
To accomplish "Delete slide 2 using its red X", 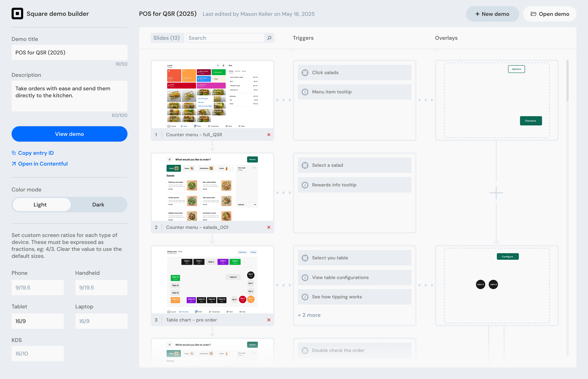I will point(269,227).
